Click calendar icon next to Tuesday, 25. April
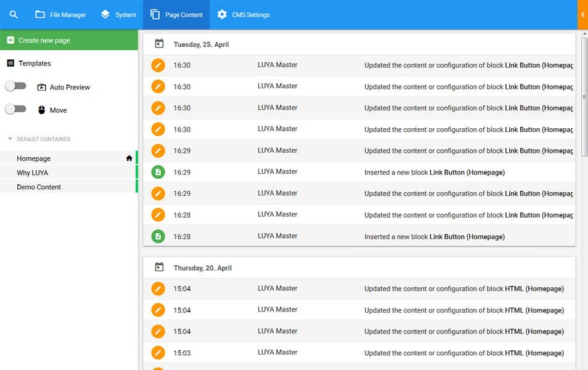Image resolution: width=588 pixels, height=370 pixels. 159,44
